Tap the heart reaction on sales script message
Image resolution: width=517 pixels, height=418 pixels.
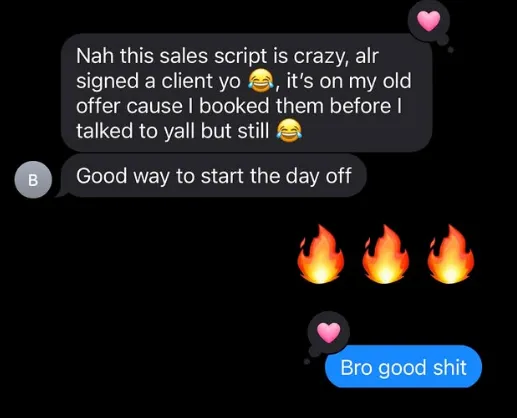point(429,21)
